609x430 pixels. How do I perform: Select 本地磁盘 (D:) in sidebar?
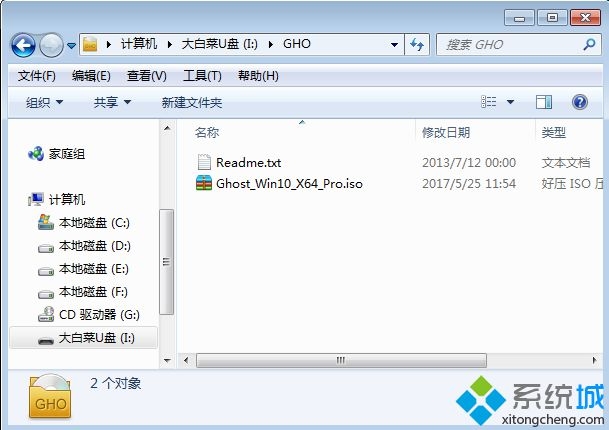(x=85, y=246)
